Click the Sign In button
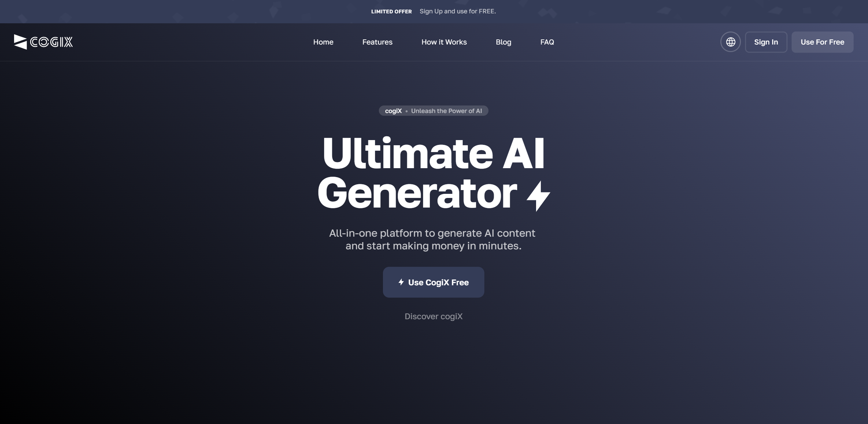The height and width of the screenshot is (424, 868). point(766,41)
